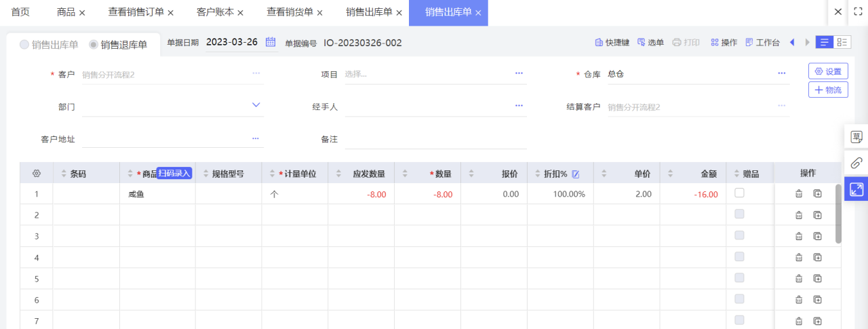The height and width of the screenshot is (329, 868).
Task: Sort by the 条码 column arrows
Action: (x=64, y=174)
